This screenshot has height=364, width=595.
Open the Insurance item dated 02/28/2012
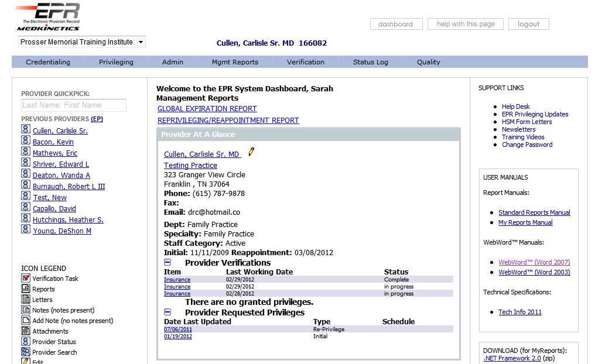177,293
